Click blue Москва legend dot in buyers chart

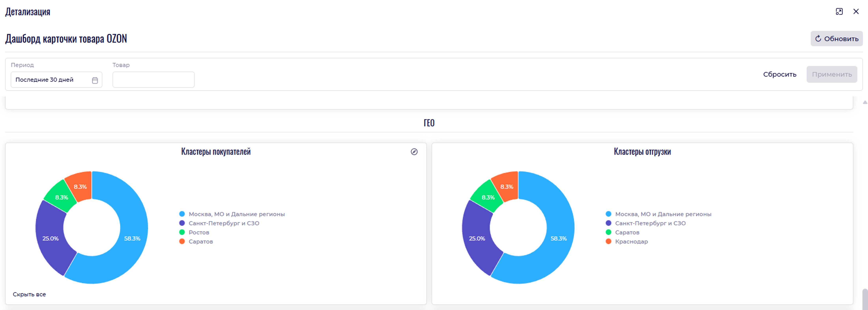pyautogui.click(x=182, y=214)
